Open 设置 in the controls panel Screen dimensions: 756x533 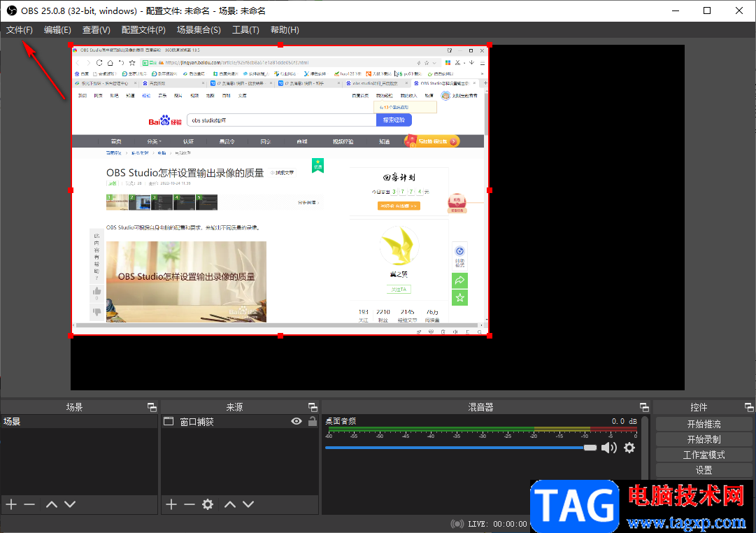point(704,470)
